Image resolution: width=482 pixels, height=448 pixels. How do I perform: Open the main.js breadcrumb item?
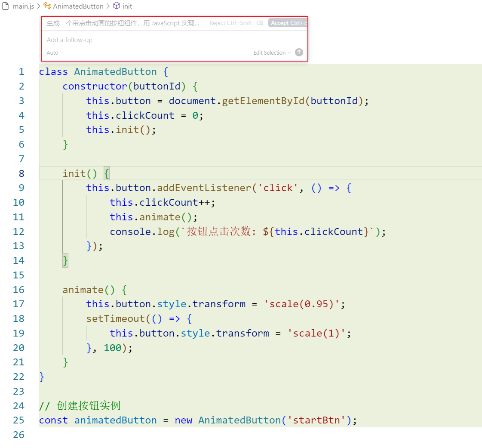tap(23, 6)
